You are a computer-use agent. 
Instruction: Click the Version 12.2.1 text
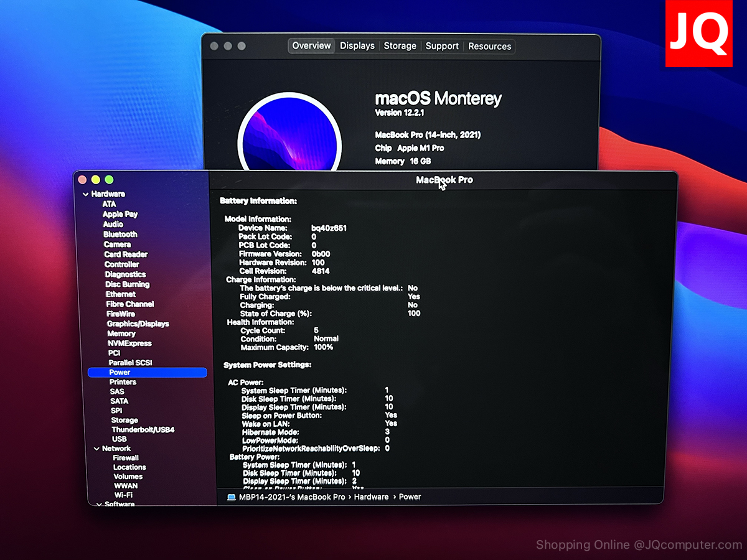point(401,113)
